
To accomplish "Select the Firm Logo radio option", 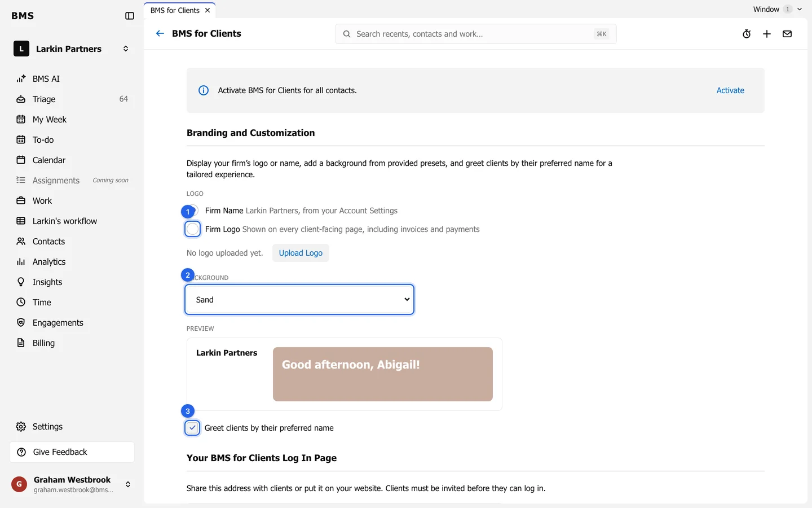I will point(193,229).
